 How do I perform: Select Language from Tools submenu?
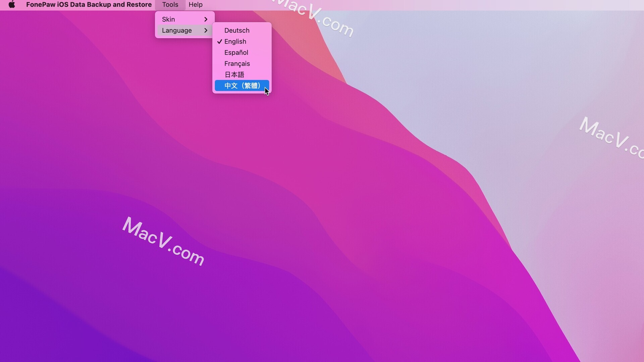coord(184,31)
